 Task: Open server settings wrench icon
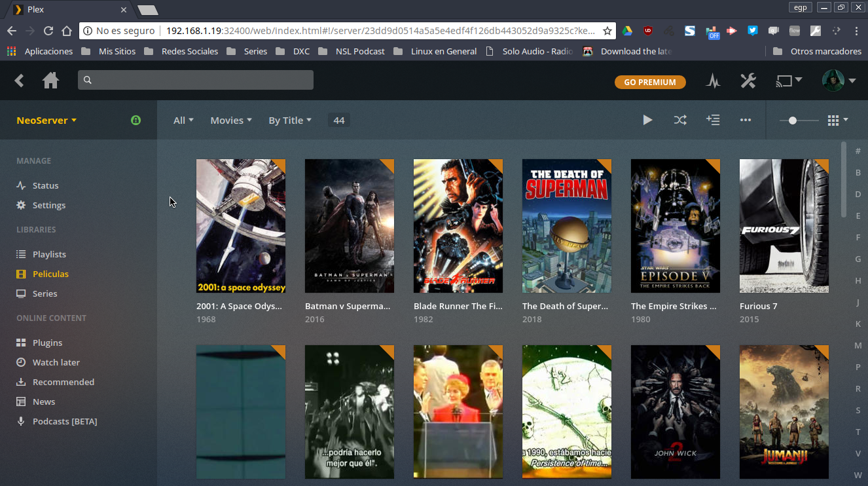(748, 81)
